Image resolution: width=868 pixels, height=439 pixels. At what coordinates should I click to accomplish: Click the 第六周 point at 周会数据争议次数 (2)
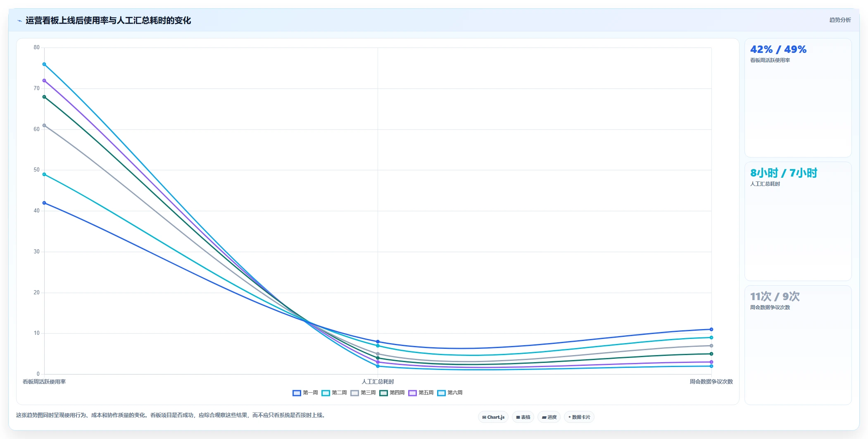click(711, 366)
